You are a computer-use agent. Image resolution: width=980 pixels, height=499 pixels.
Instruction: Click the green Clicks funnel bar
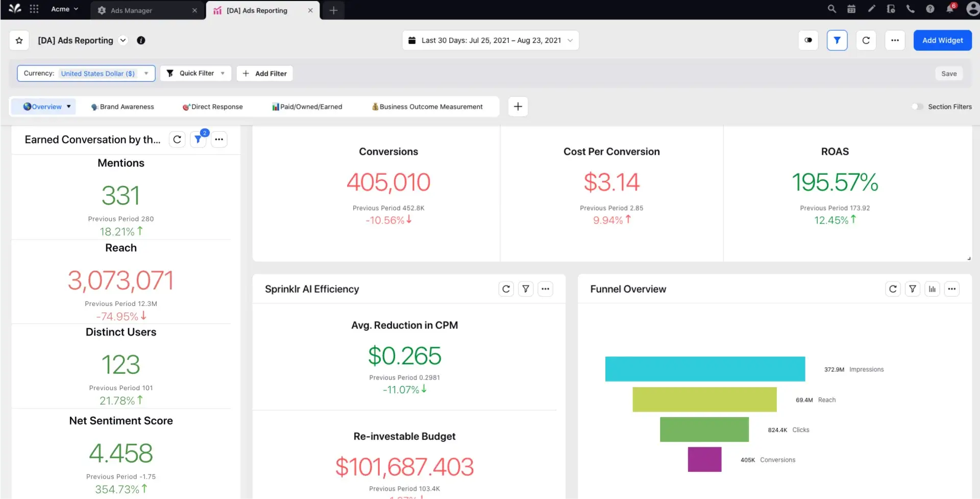[x=704, y=430]
